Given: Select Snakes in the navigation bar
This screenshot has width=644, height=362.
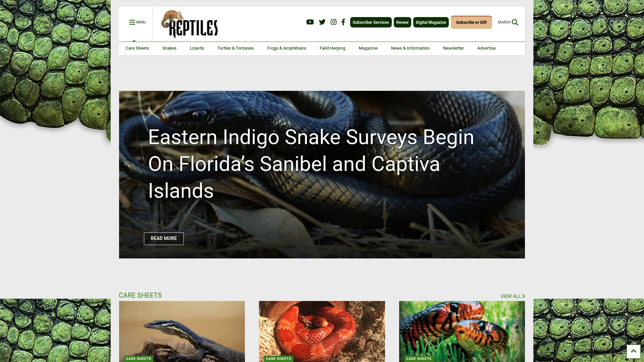Looking at the screenshot, I should 169,48.
